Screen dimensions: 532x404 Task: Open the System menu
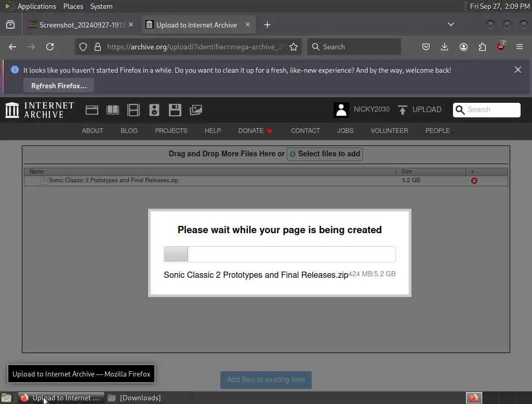101,6
